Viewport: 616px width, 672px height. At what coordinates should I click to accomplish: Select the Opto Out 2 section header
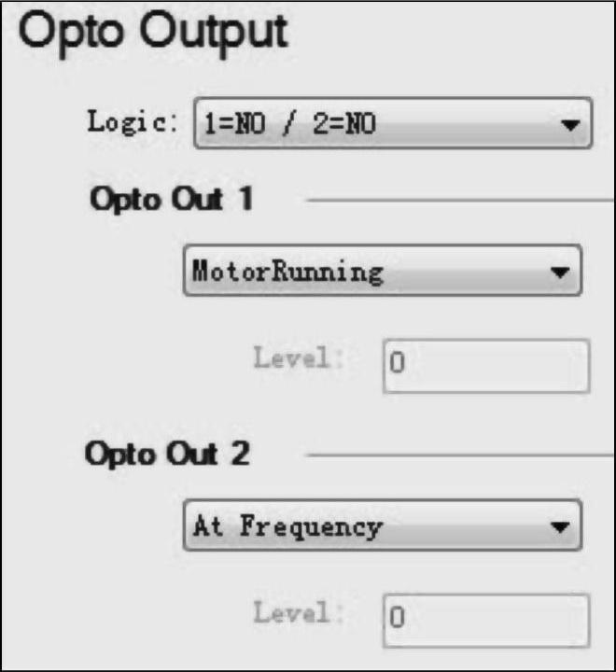[168, 455]
